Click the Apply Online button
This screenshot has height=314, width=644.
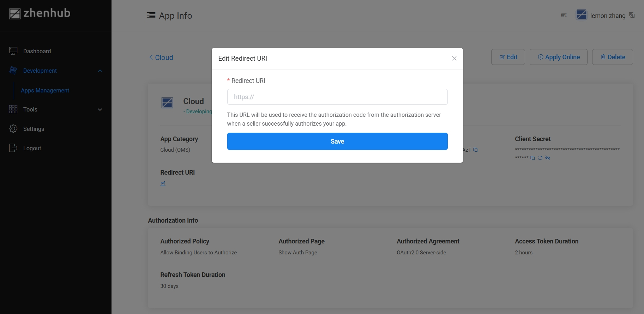point(558,57)
